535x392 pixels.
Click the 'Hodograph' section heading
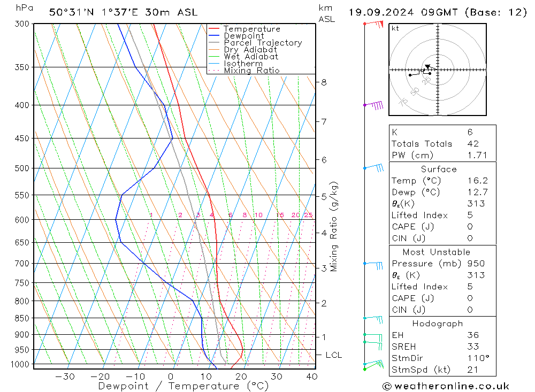[x=438, y=324]
